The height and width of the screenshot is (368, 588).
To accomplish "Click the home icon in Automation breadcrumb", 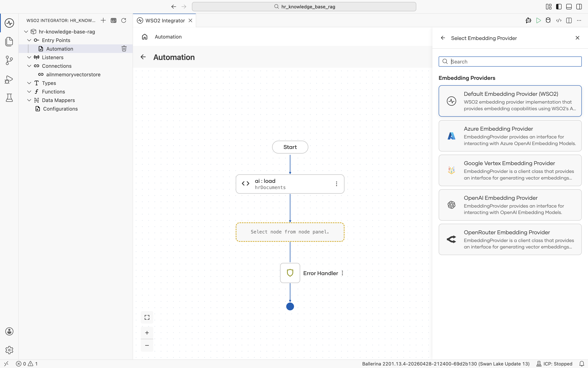I will tap(145, 37).
